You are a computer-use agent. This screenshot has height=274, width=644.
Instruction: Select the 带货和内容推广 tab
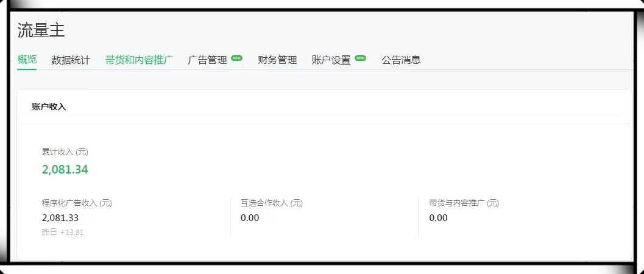[x=139, y=60]
